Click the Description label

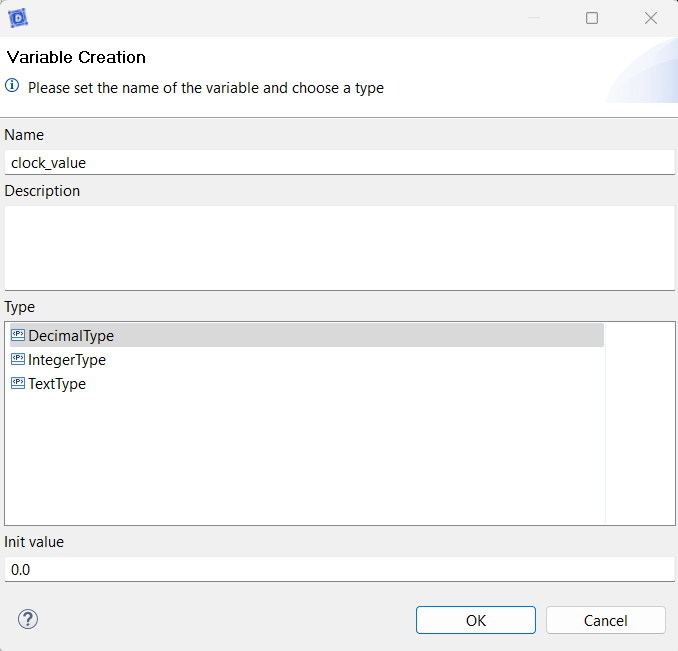pyautogui.click(x=42, y=191)
